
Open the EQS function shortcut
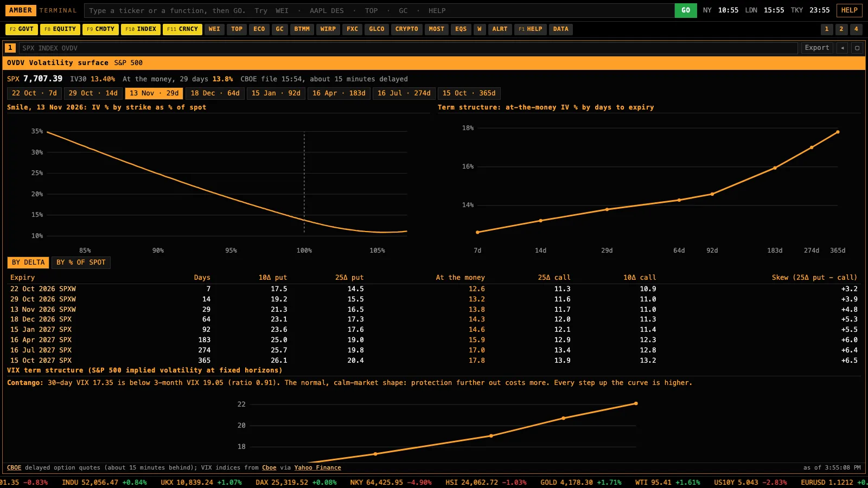[x=461, y=29]
